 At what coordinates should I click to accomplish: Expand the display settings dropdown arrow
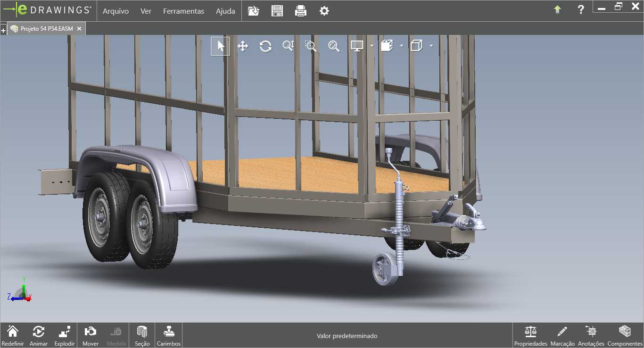click(372, 46)
